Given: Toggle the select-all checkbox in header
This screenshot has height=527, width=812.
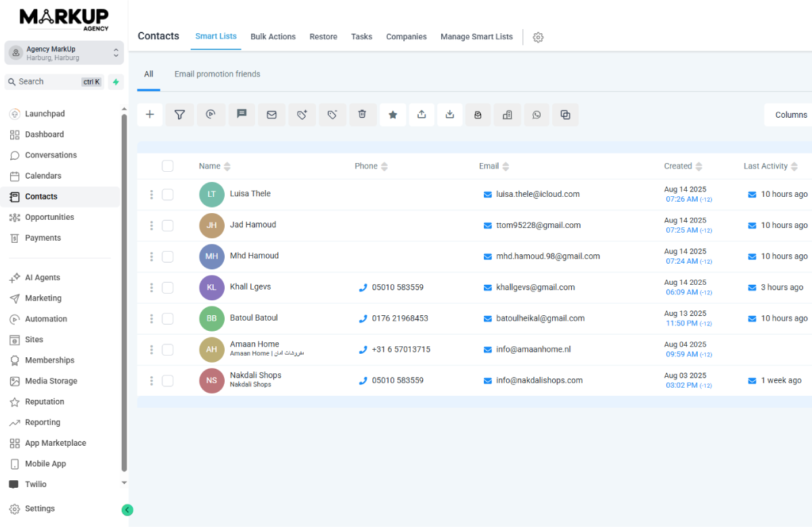Looking at the screenshot, I should click(x=168, y=166).
